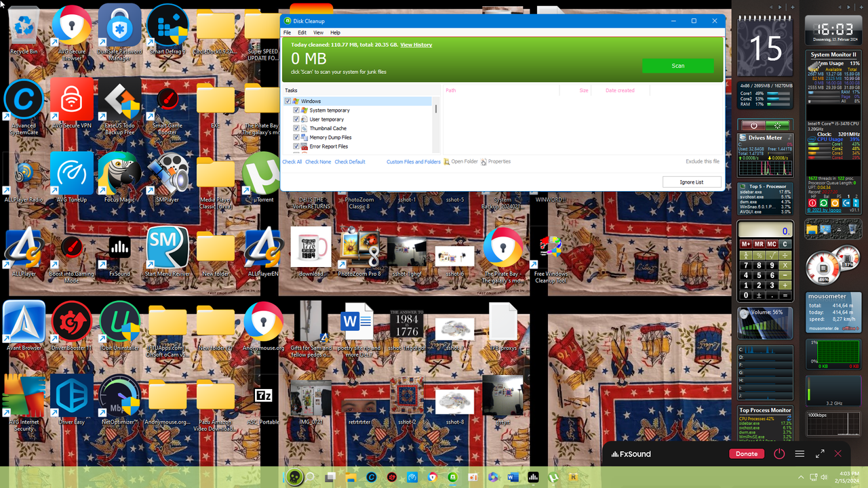Open the FxSound hamburger menu

click(x=800, y=454)
